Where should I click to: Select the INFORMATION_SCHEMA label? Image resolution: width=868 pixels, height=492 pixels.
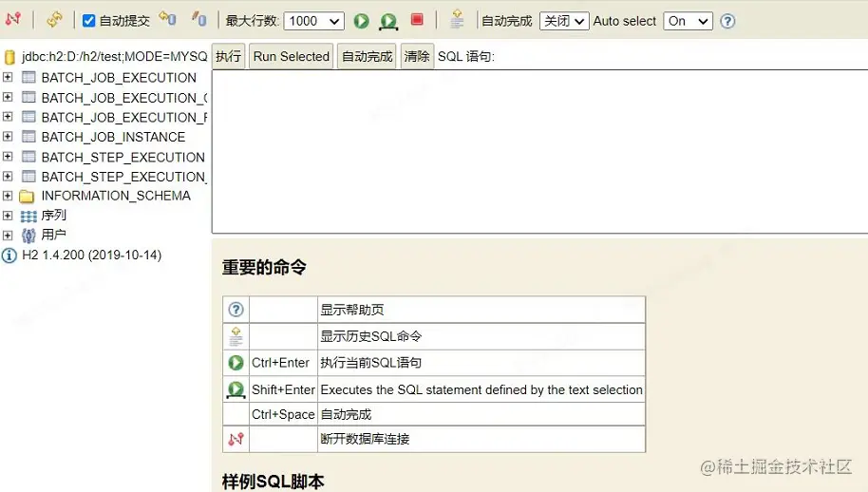(116, 196)
